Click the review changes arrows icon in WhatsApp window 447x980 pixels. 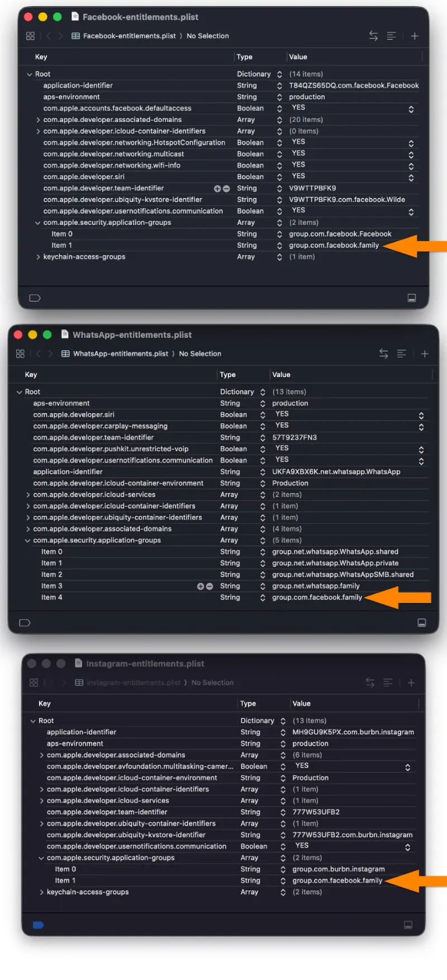383,354
